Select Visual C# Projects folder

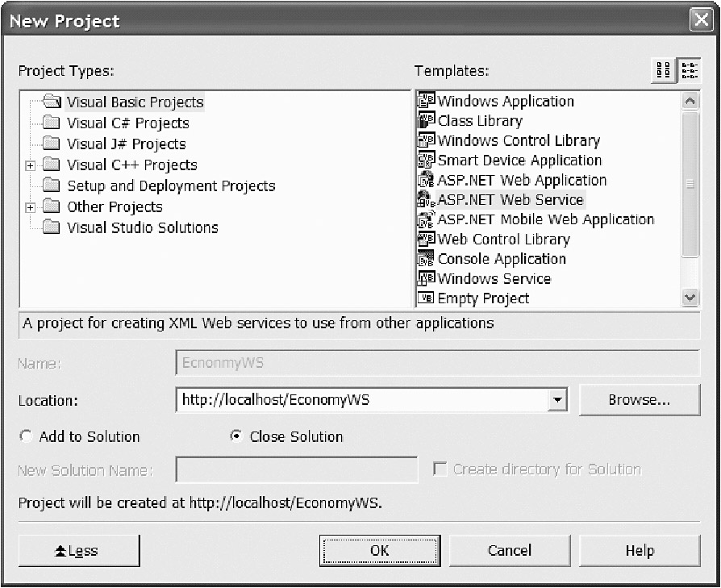(127, 123)
